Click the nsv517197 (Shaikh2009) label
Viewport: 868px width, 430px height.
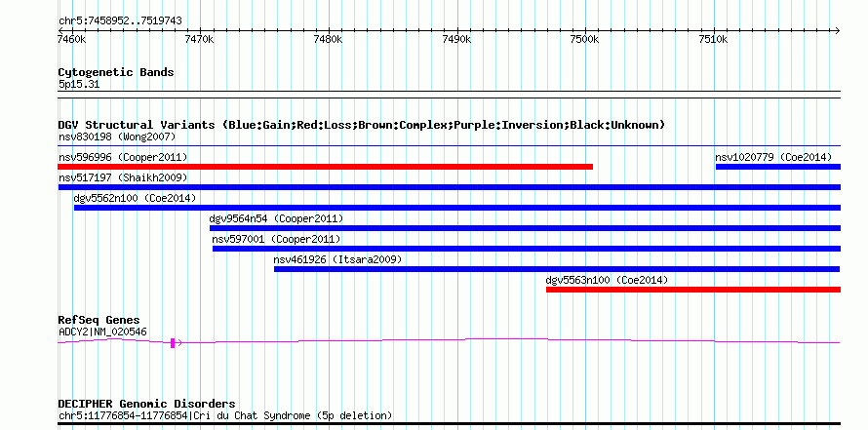[123, 177]
